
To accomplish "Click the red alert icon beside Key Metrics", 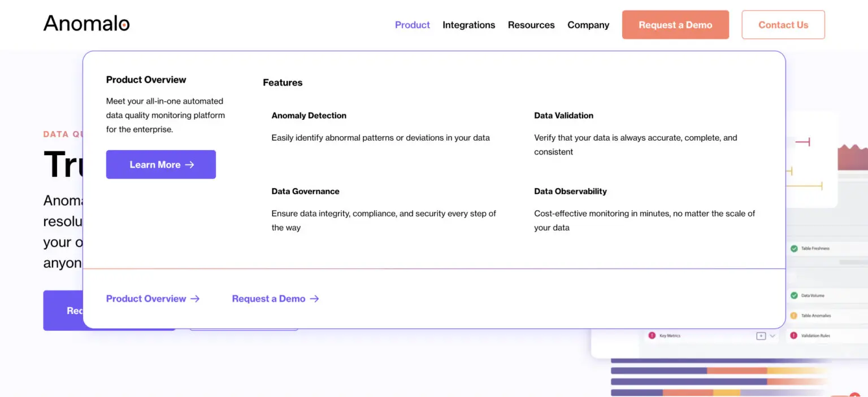I will point(652,335).
